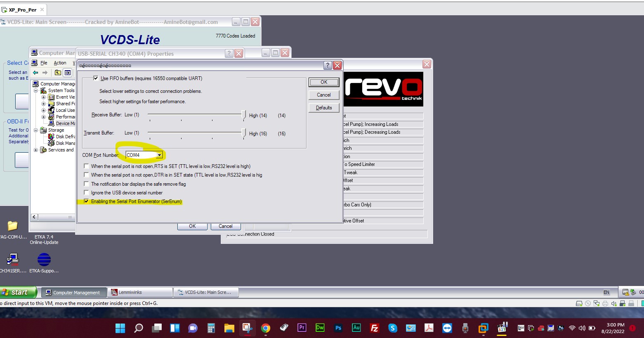Check DTR is in SET state option
Viewport: 644px width, 338px height.
86,175
